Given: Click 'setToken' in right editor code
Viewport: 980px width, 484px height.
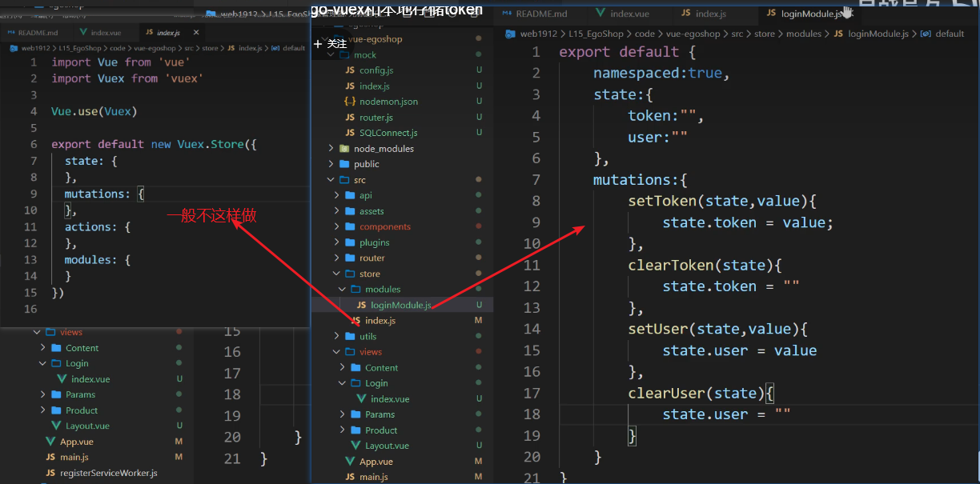Looking at the screenshot, I should point(662,201).
